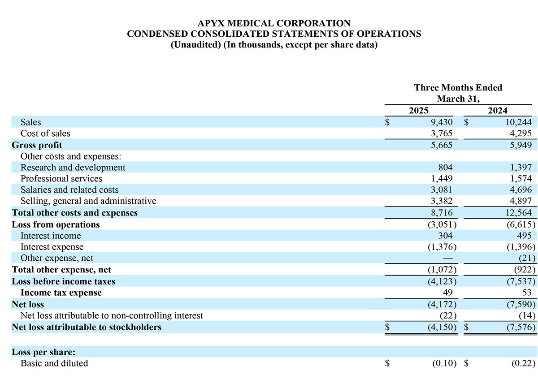Image resolution: width=538 pixels, height=392 pixels.
Task: Click the APYX MEDICAL CORPORATION title
Action: click(274, 23)
